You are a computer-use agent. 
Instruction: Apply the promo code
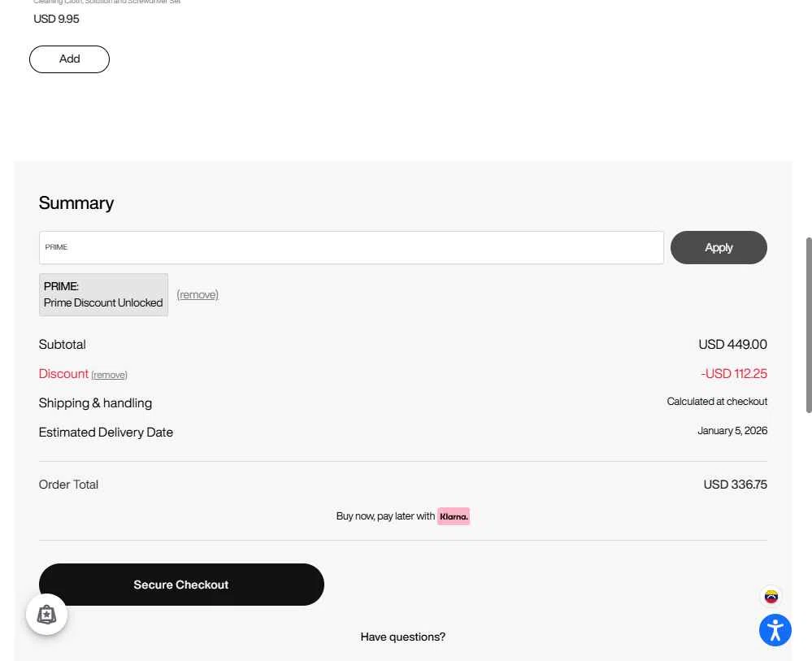[x=718, y=248]
